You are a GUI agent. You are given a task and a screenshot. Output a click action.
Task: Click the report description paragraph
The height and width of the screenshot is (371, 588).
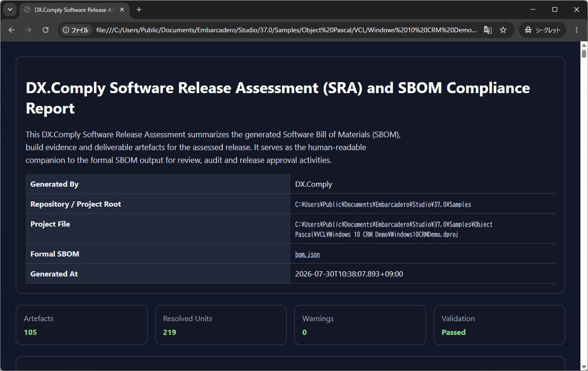[x=213, y=147]
